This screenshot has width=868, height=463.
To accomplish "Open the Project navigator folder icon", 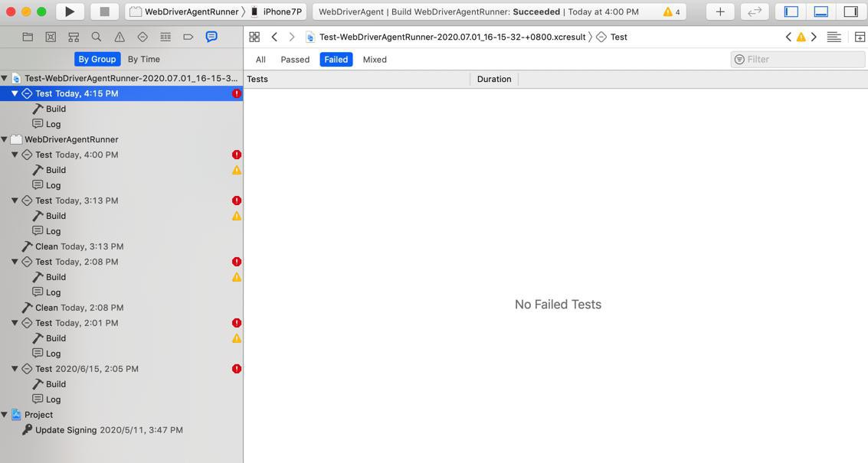I will point(28,37).
